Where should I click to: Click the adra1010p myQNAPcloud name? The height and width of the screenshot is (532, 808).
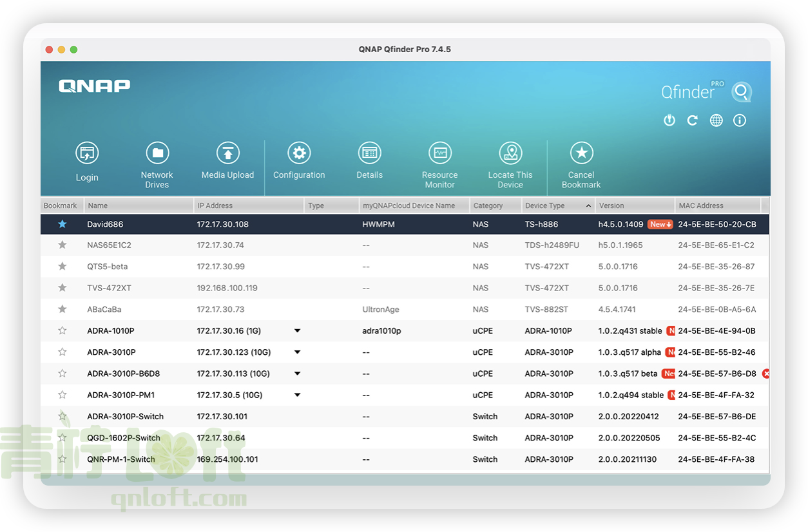tap(381, 331)
